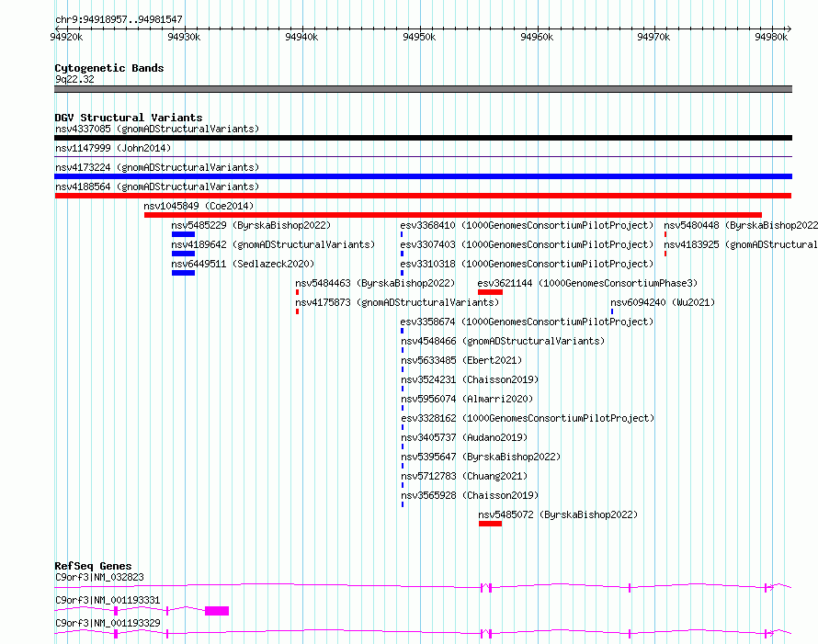Open esv3328162 1000Genomes pilot label

click(528, 418)
